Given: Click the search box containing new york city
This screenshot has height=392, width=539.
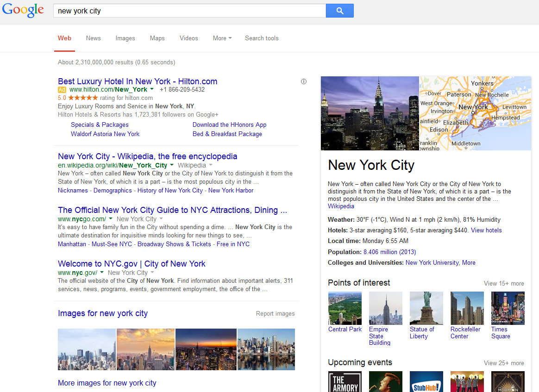Looking at the screenshot, I should click(190, 11).
